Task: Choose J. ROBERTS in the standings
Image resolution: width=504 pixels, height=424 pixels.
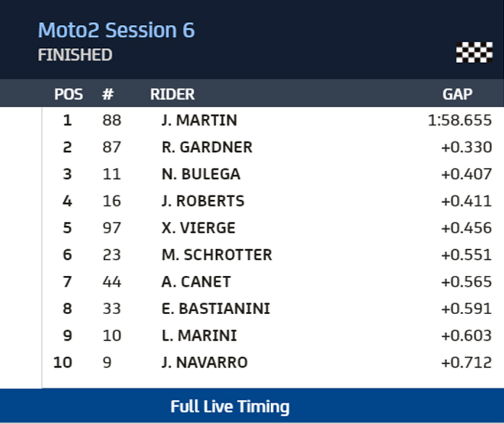Action: [203, 201]
